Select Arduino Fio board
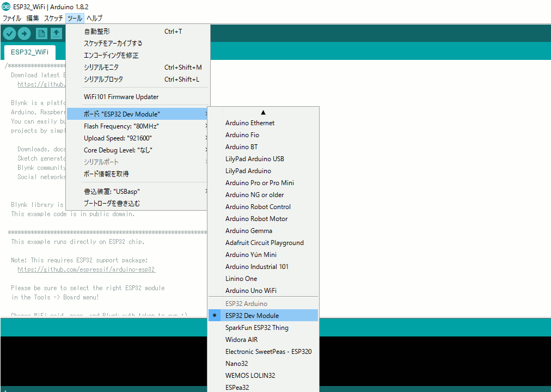Screen dimensions: 551x392 pyautogui.click(x=263, y=135)
